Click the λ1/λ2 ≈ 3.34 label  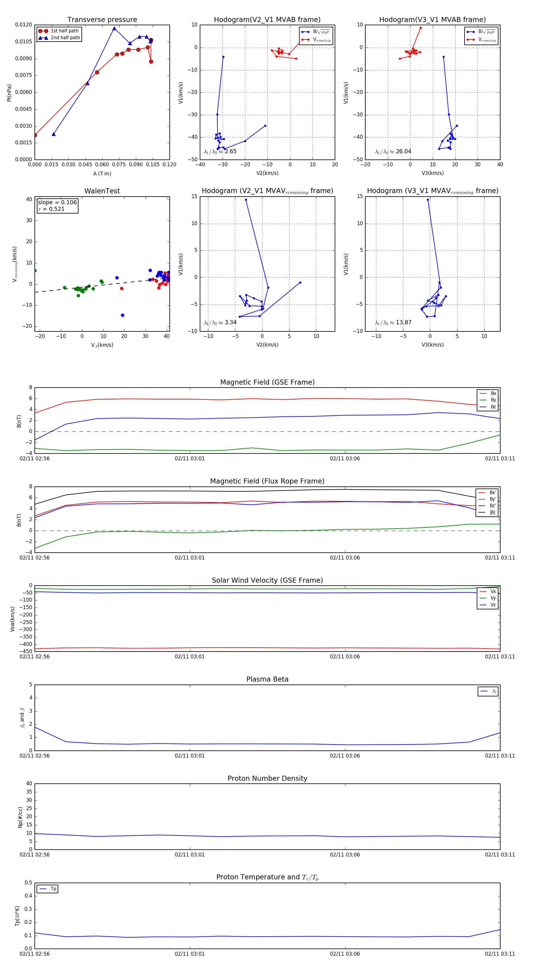point(220,323)
